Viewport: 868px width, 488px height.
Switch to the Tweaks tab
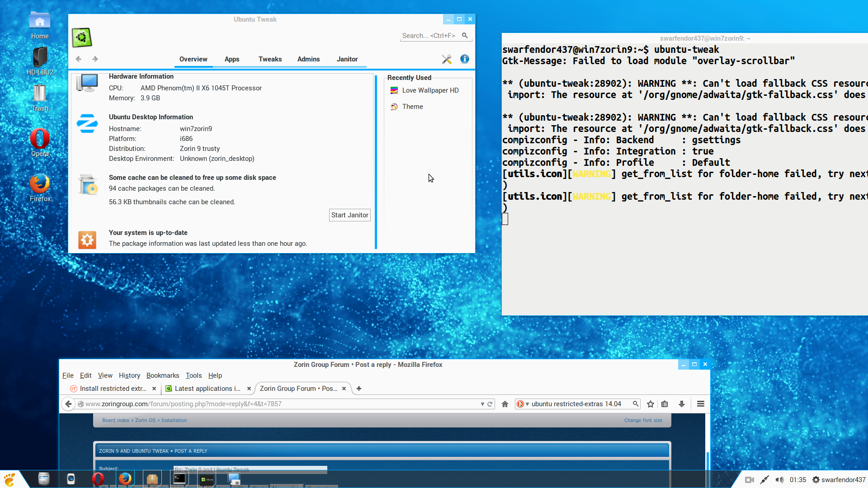[270, 59]
